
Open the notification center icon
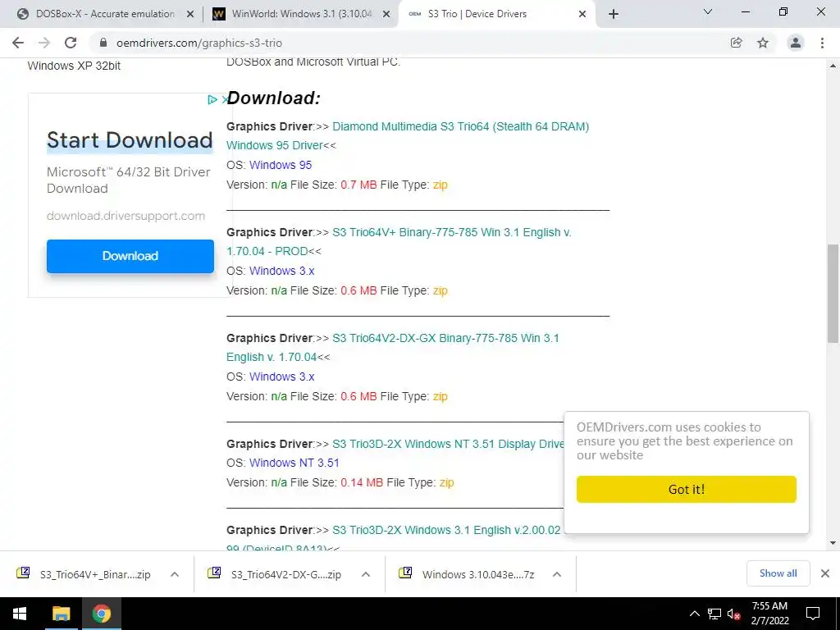pyautogui.click(x=813, y=614)
